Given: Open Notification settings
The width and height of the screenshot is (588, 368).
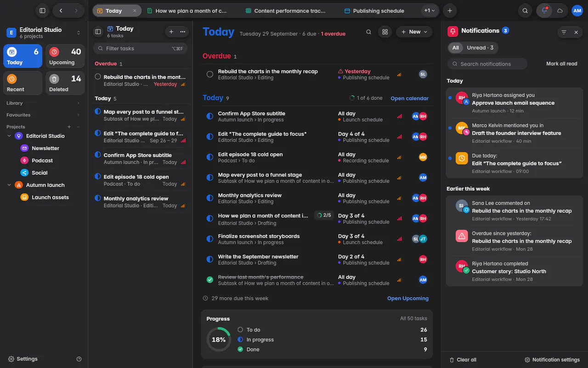Looking at the screenshot, I should 552,360.
